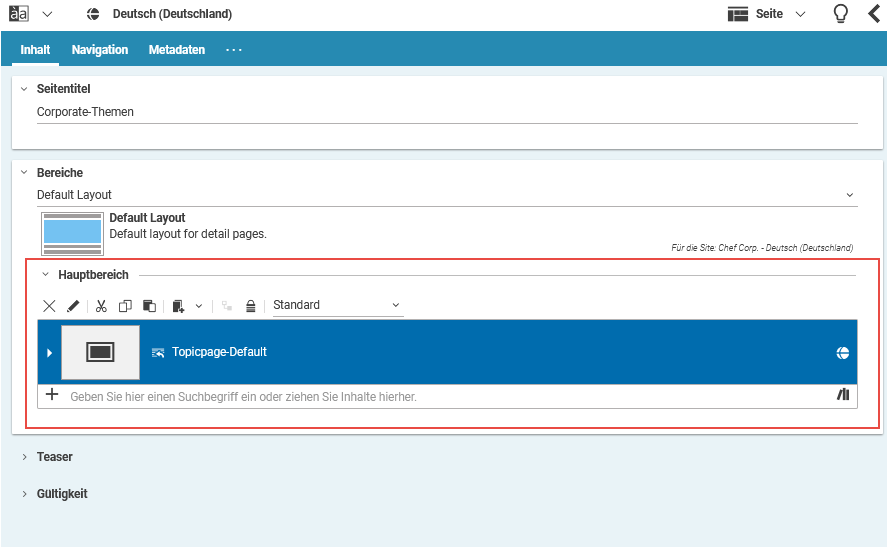
Task: Switch to the Navigation tab
Action: point(100,50)
